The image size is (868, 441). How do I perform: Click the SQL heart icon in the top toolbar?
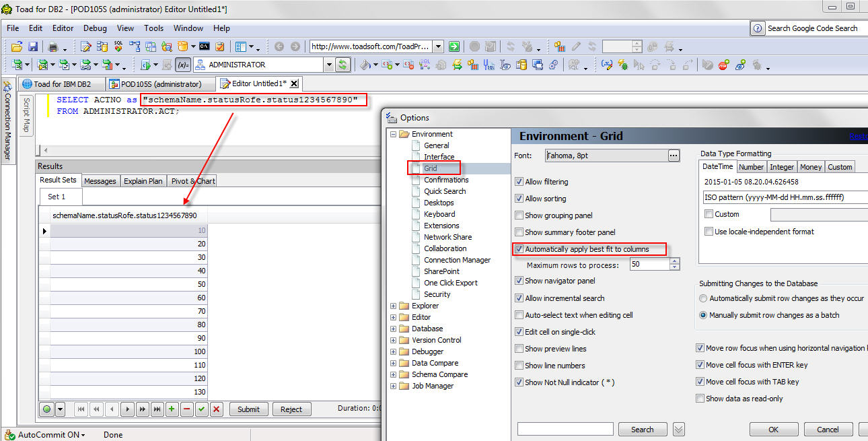coord(118,46)
